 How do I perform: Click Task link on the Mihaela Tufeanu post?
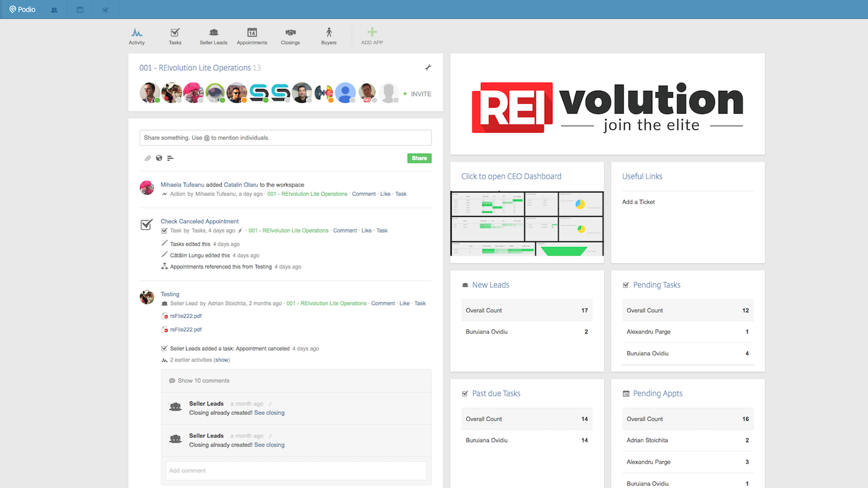[400, 194]
